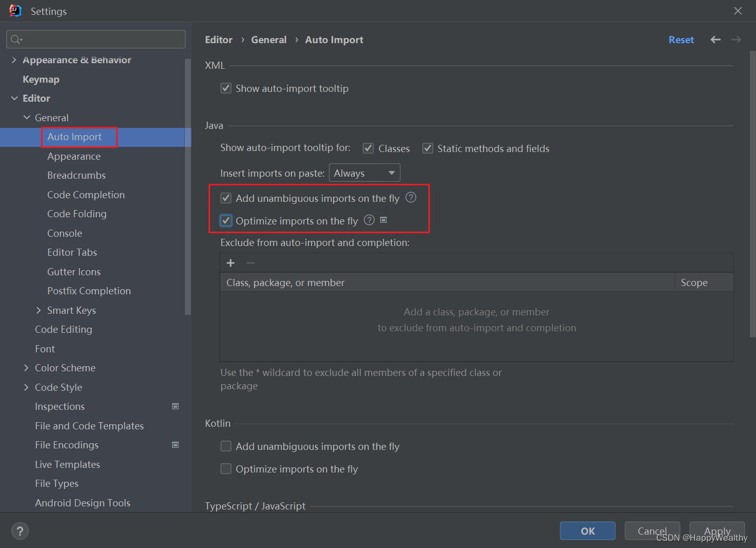Image resolution: width=756 pixels, height=548 pixels.
Task: Click the settings tree scrollbar
Action: pyautogui.click(x=187, y=186)
